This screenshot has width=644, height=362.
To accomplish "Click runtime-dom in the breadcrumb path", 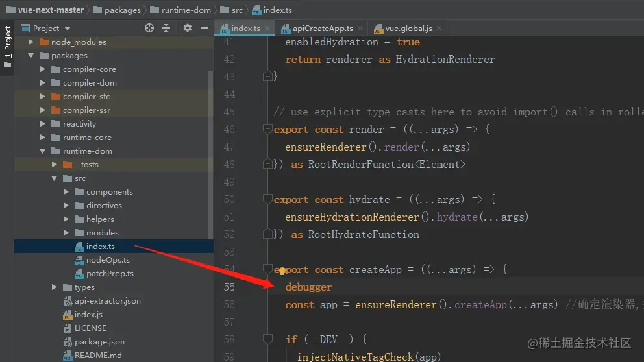I will [186, 10].
